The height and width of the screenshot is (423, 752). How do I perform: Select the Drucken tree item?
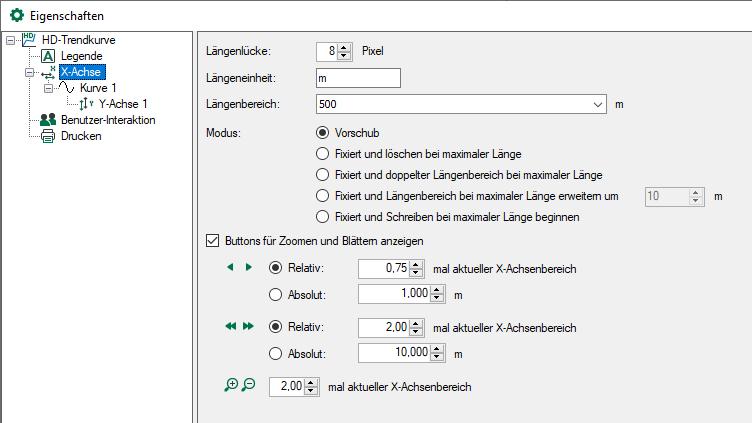click(x=80, y=136)
